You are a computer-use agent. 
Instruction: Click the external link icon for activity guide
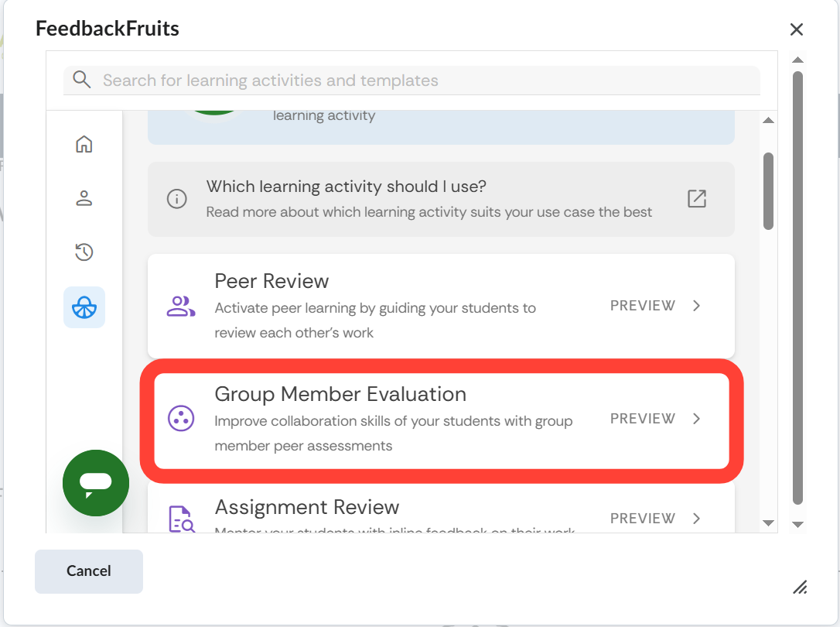[x=697, y=199]
